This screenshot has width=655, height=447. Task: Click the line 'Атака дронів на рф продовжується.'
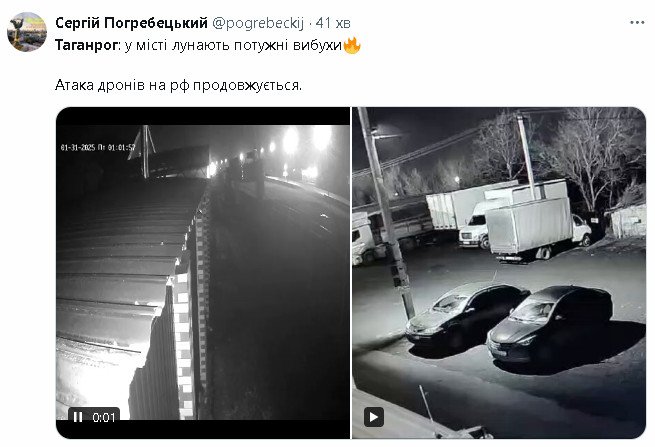[178, 85]
